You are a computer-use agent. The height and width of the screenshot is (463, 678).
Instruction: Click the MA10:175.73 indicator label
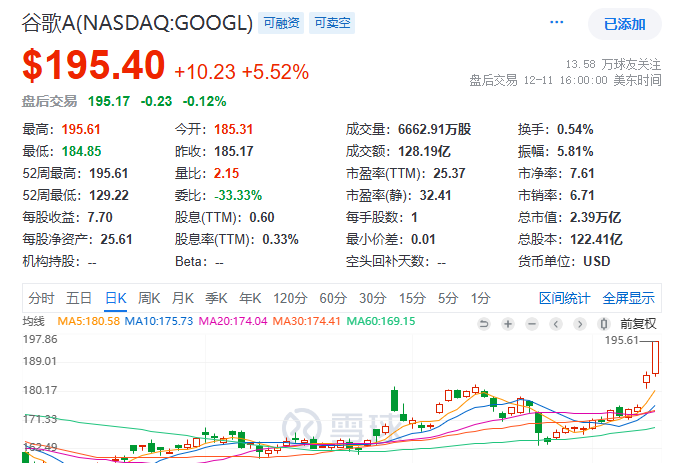(x=159, y=321)
